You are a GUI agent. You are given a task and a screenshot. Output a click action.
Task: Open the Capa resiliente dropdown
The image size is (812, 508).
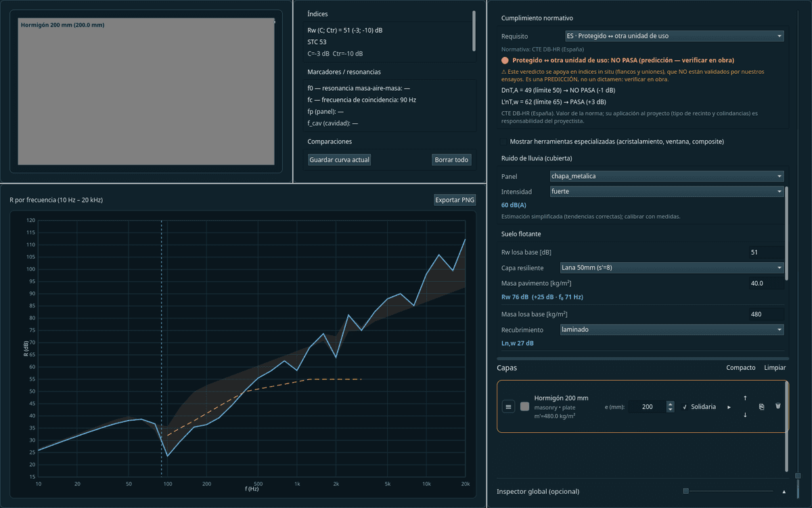click(671, 268)
